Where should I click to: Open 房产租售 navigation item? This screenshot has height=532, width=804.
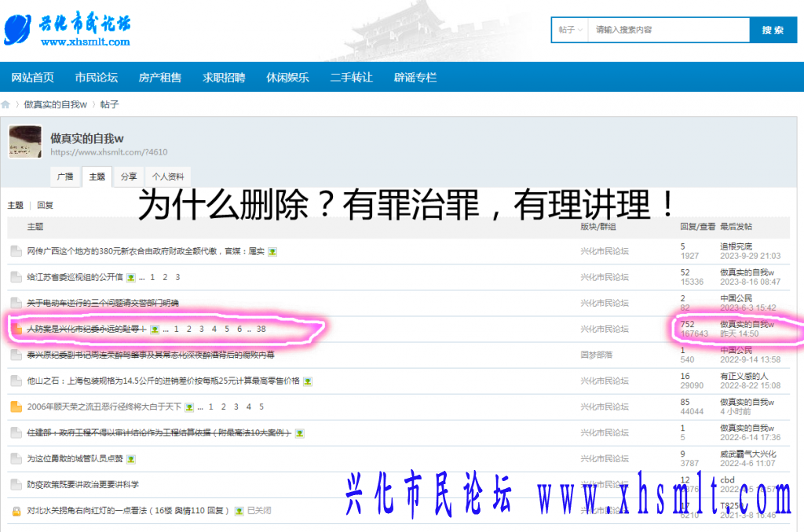160,78
